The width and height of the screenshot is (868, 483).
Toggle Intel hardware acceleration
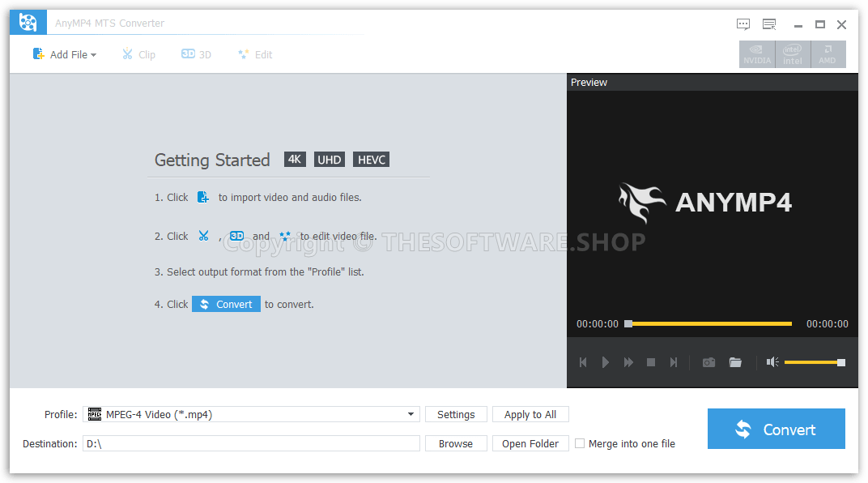tap(793, 54)
